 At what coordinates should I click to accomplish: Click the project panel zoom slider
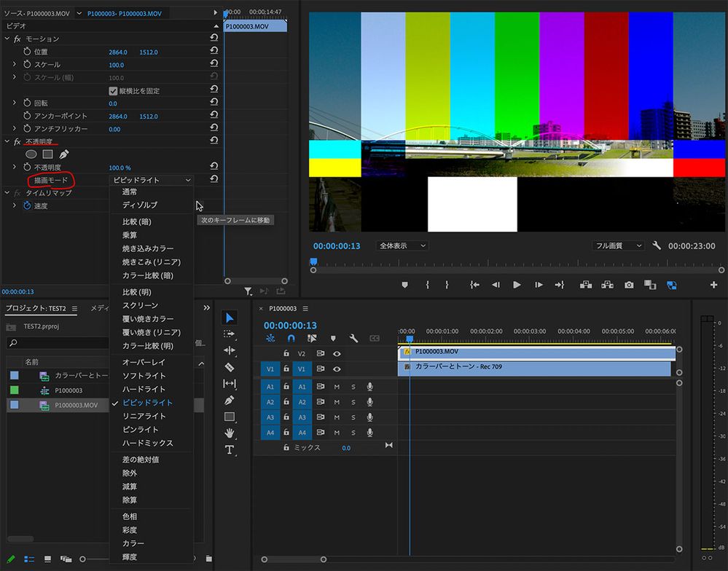(83, 559)
